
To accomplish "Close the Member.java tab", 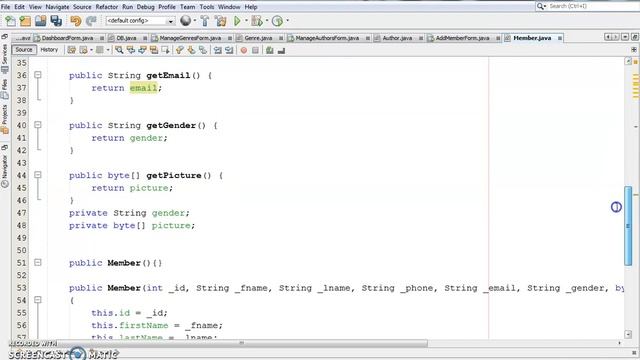I will [560, 38].
